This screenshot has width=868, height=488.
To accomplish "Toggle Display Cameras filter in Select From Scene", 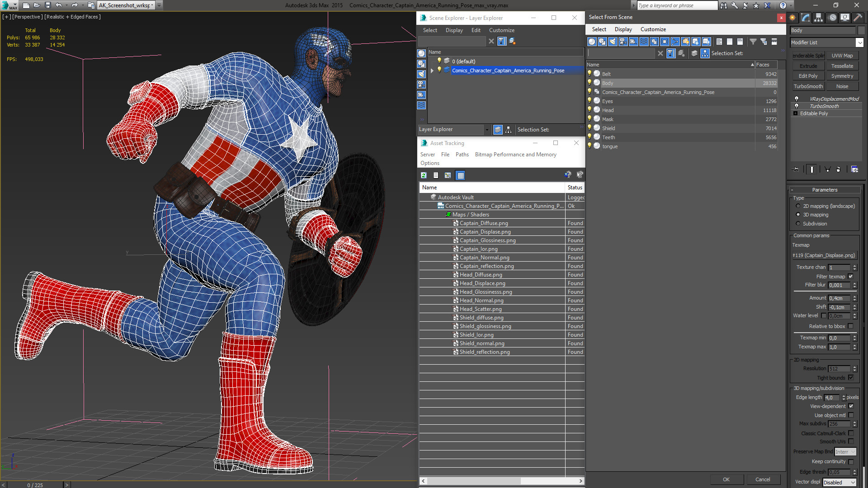I will point(623,42).
